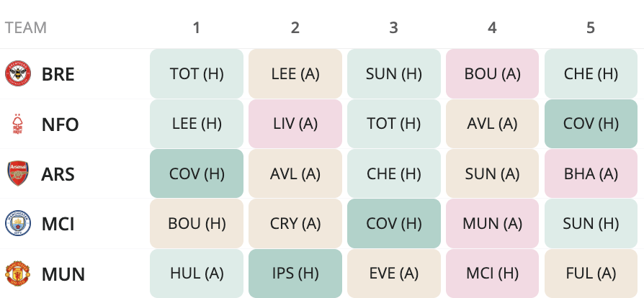Click the Brentford club crest icon

pos(18,74)
